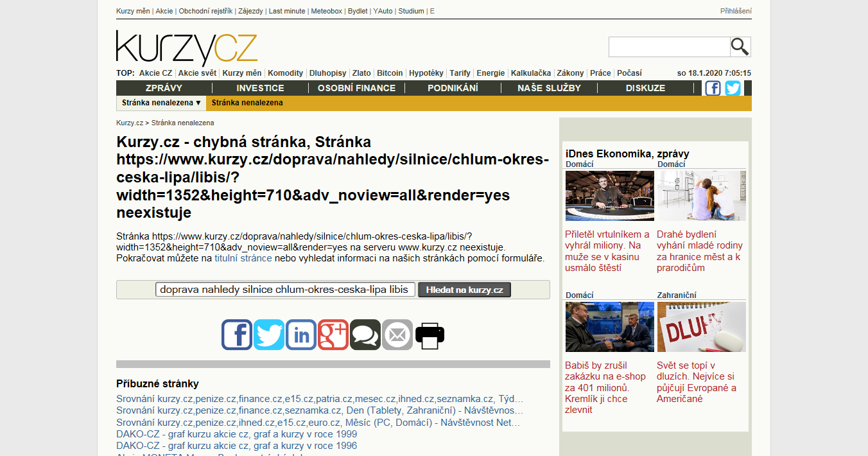Screen dimensions: 868x456
Task: Open Práce link in TOP bar
Action: (x=601, y=73)
